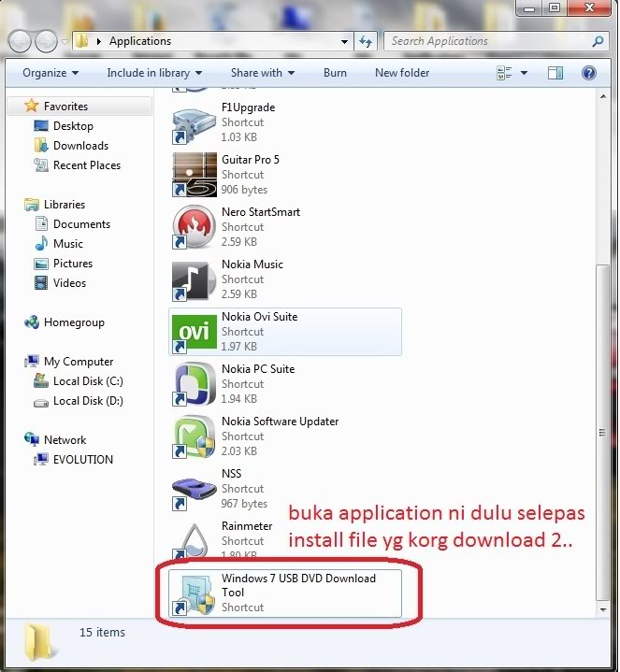Open the Organize menu
Screen dimensions: 620x672
[50, 73]
